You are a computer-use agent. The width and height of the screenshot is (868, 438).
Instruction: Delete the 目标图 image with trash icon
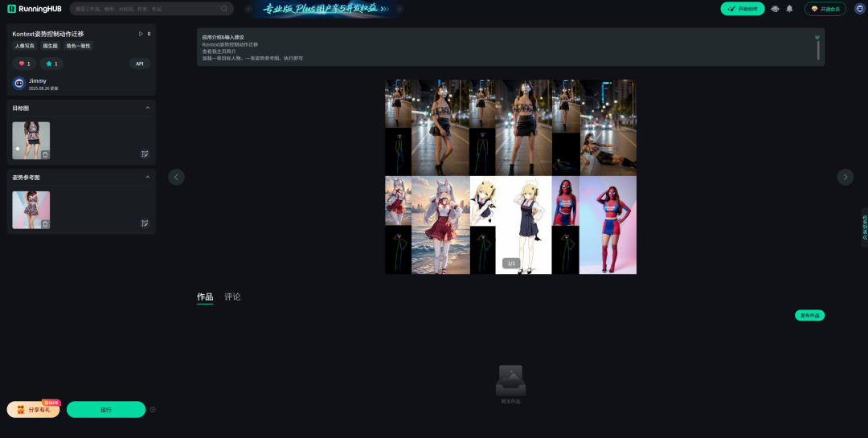pyautogui.click(x=45, y=154)
